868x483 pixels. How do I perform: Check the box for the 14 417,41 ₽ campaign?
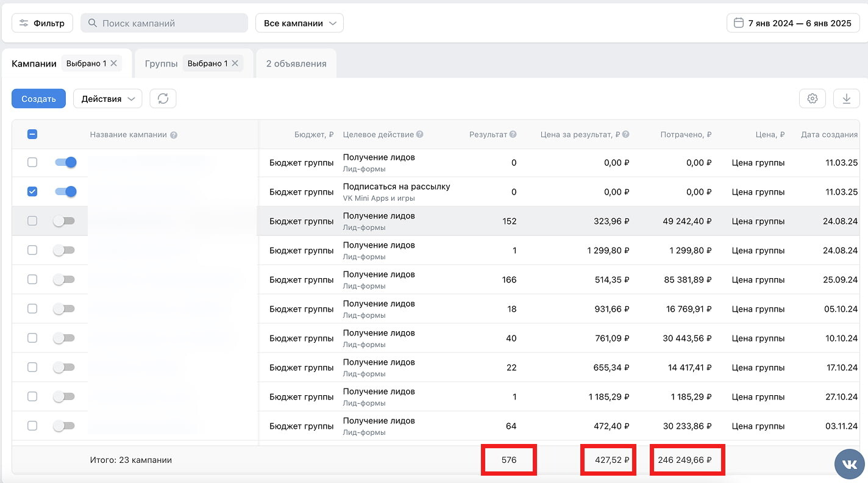(32, 367)
